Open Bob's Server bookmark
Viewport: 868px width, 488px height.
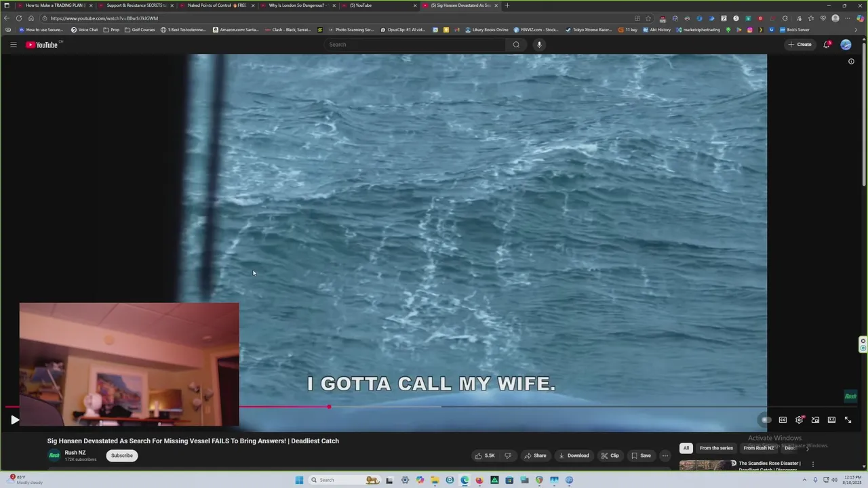(794, 30)
